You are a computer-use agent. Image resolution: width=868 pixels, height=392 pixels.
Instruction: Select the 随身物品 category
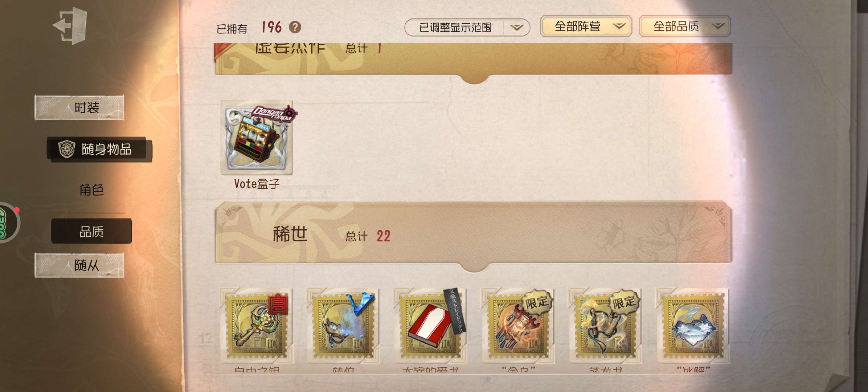[x=99, y=149]
